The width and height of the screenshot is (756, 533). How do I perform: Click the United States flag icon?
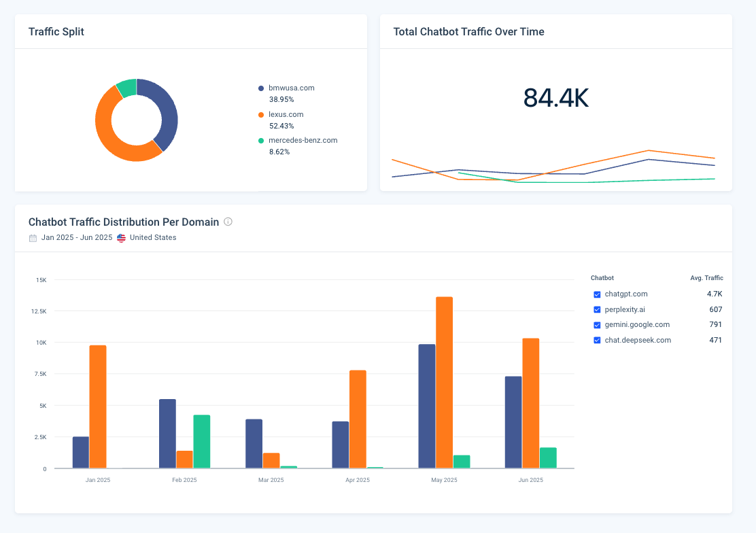(121, 237)
